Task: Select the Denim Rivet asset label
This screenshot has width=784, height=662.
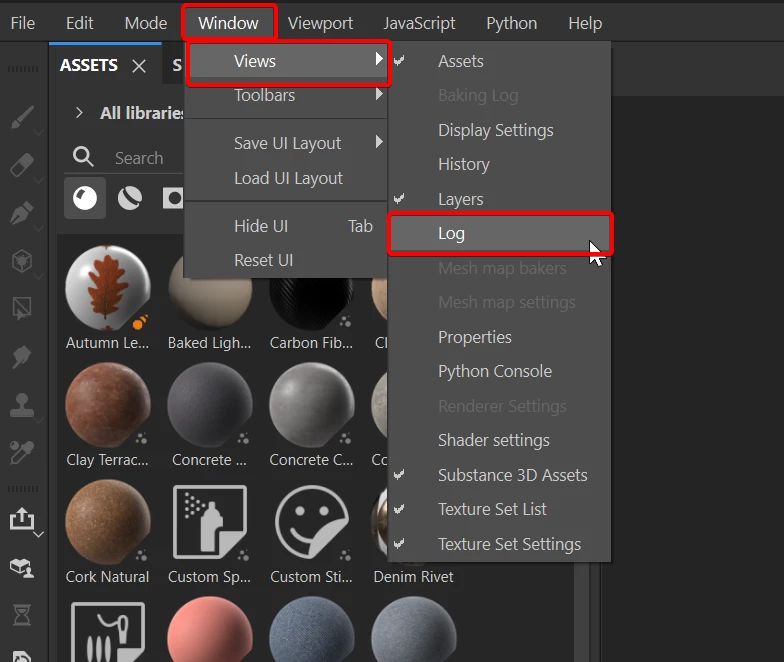Action: click(x=414, y=576)
